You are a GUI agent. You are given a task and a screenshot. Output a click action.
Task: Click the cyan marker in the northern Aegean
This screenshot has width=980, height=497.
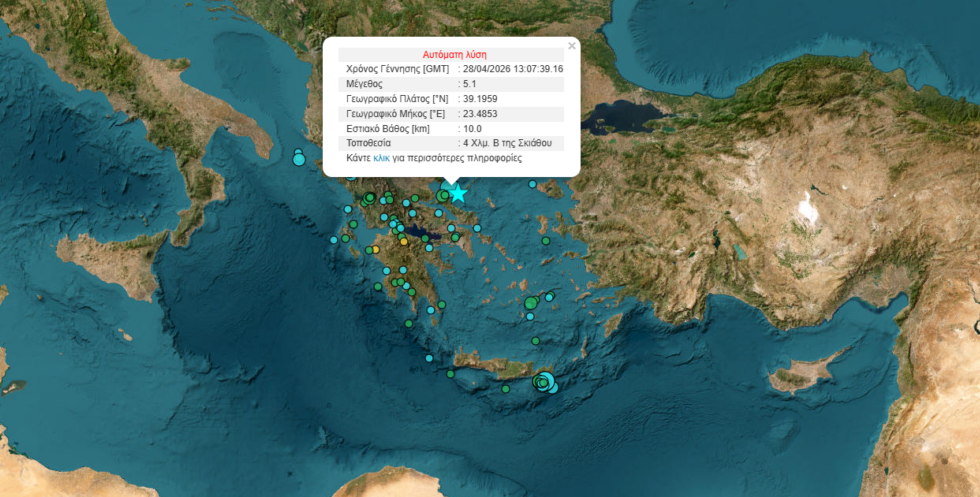click(x=531, y=185)
